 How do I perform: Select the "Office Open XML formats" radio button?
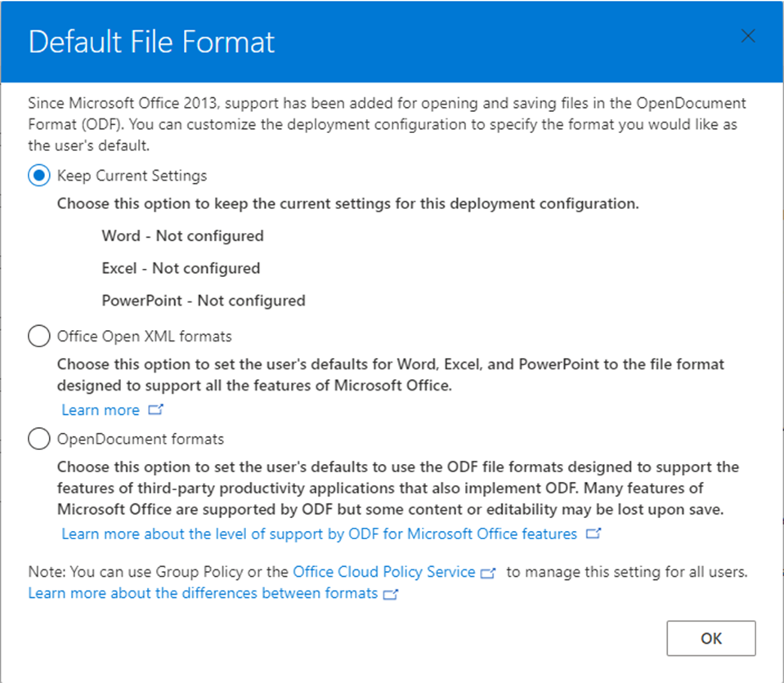[38, 336]
